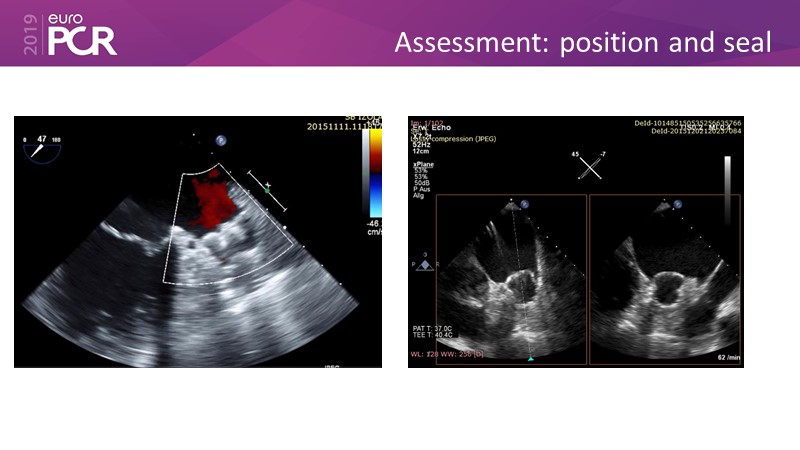Screen dimensions: 800x450
Task: Click the cyan triangle marker below left xPlane view
Action: click(x=531, y=359)
